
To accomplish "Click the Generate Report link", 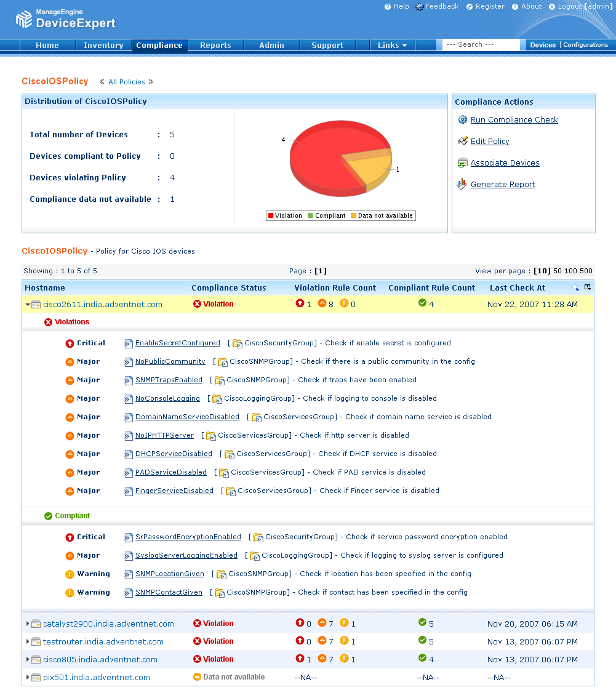I will point(503,184).
